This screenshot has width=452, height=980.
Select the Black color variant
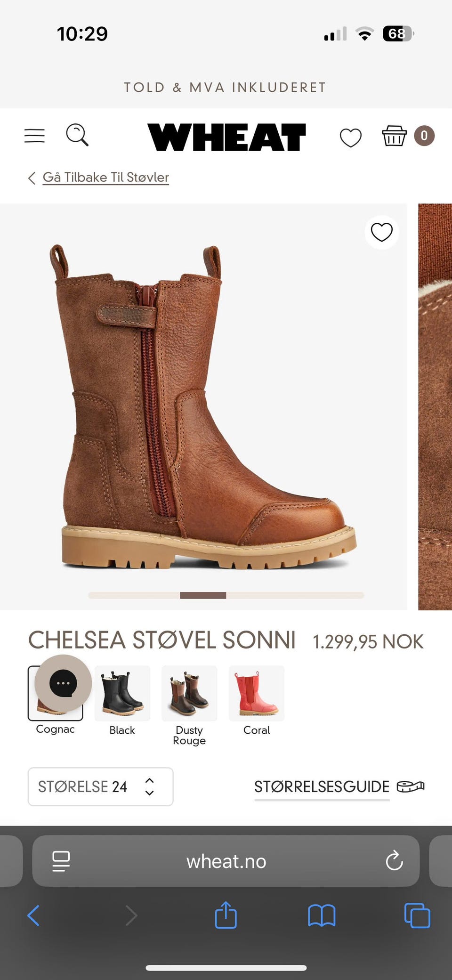[122, 700]
